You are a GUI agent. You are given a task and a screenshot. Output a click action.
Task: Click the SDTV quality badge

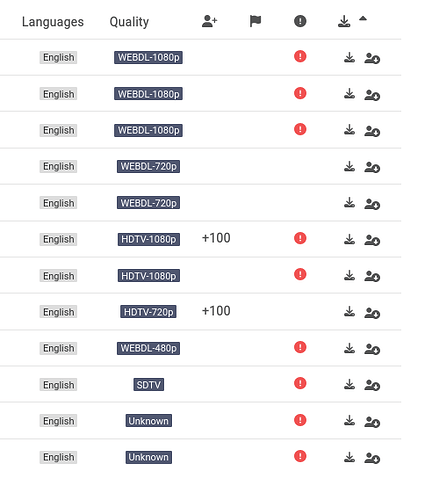(x=148, y=385)
